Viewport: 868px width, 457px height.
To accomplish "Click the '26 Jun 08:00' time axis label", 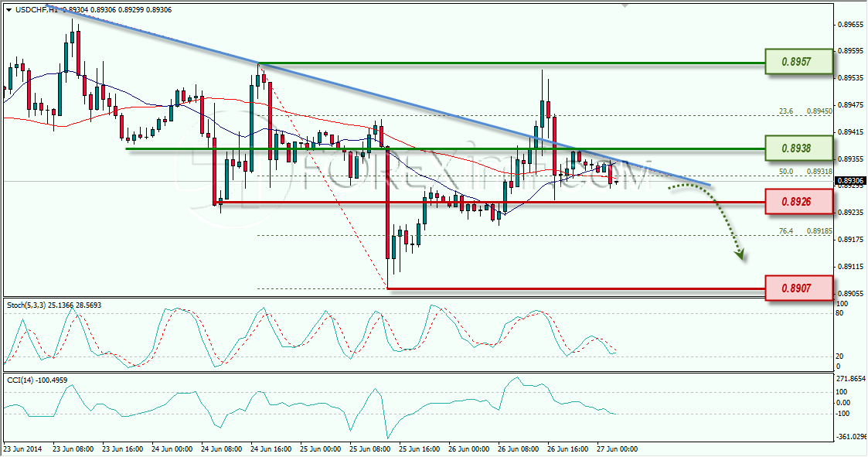I will (519, 449).
